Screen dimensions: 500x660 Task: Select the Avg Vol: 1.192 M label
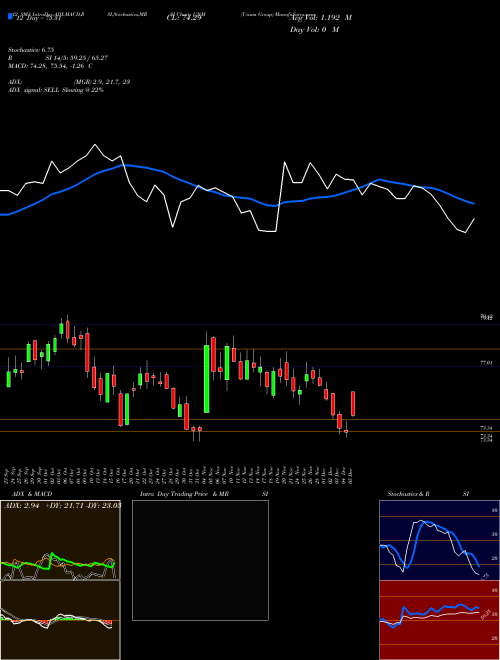(321, 18)
